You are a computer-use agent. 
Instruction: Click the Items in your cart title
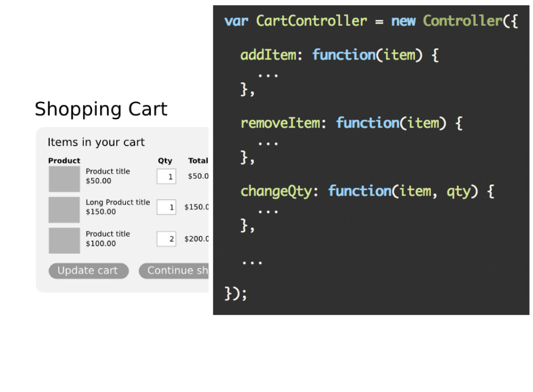96,142
